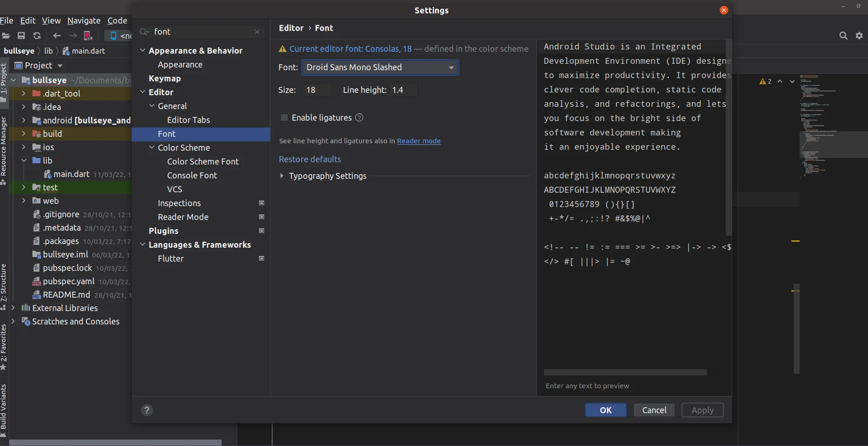Click the Sync/Reload toolbar icon
This screenshot has height=446, width=868.
37,36
